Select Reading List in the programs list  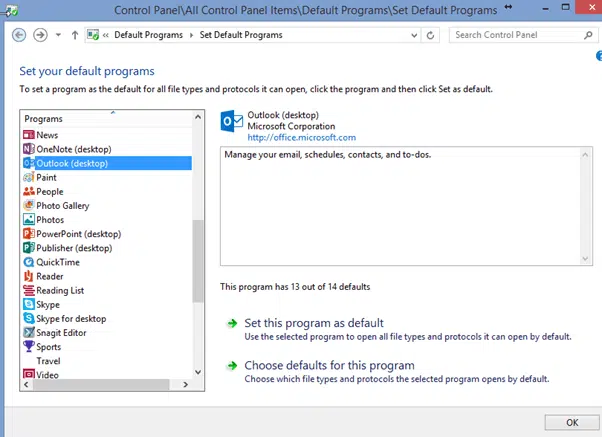[x=60, y=290]
